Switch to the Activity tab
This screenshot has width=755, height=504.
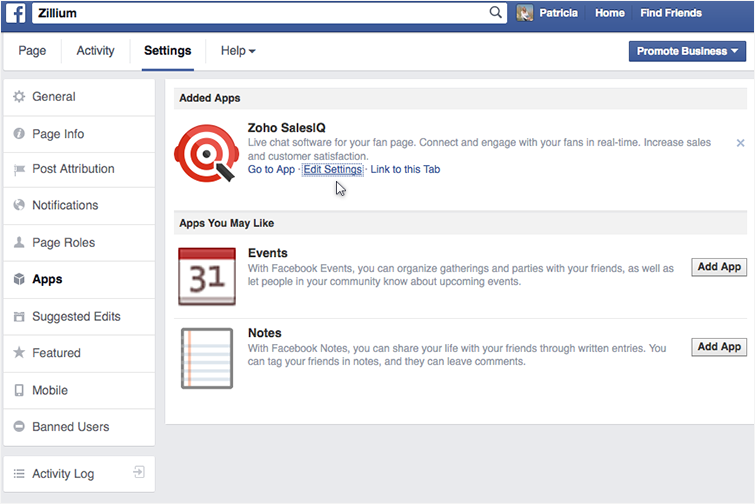click(x=95, y=51)
